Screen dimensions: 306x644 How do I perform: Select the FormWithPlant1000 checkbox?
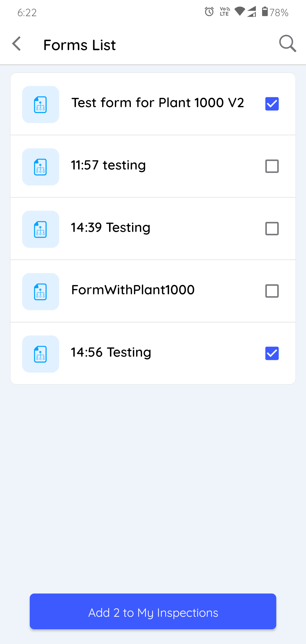click(x=272, y=291)
